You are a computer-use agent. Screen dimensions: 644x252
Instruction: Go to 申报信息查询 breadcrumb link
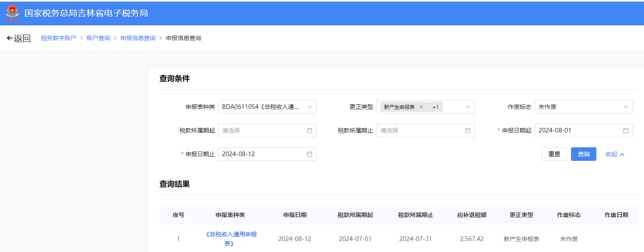138,38
